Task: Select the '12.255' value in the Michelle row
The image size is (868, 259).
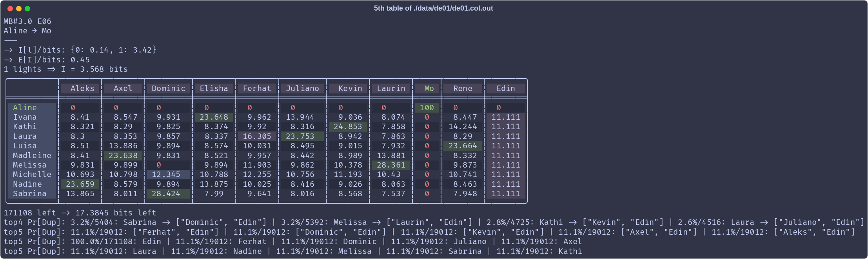Action: 257,174
